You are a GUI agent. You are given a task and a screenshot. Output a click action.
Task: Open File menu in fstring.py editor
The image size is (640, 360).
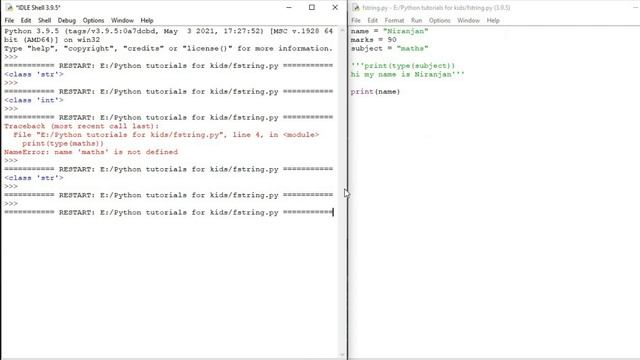pos(356,20)
